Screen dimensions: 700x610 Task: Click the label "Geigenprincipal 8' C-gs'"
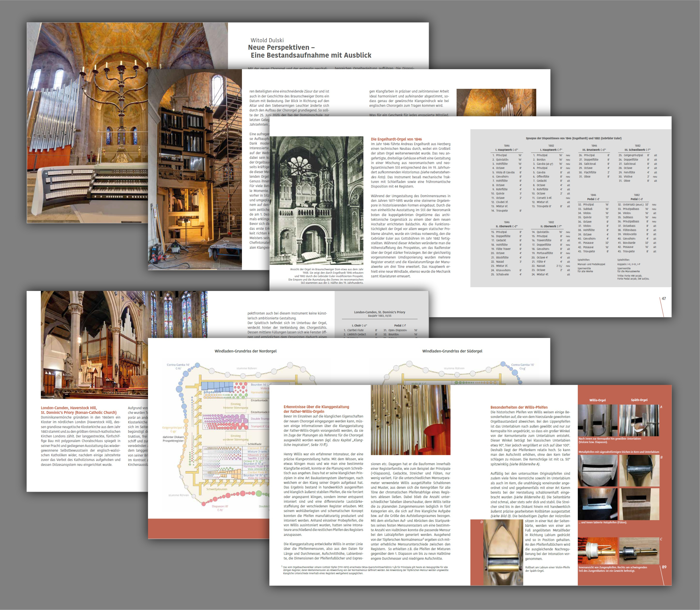173,429
